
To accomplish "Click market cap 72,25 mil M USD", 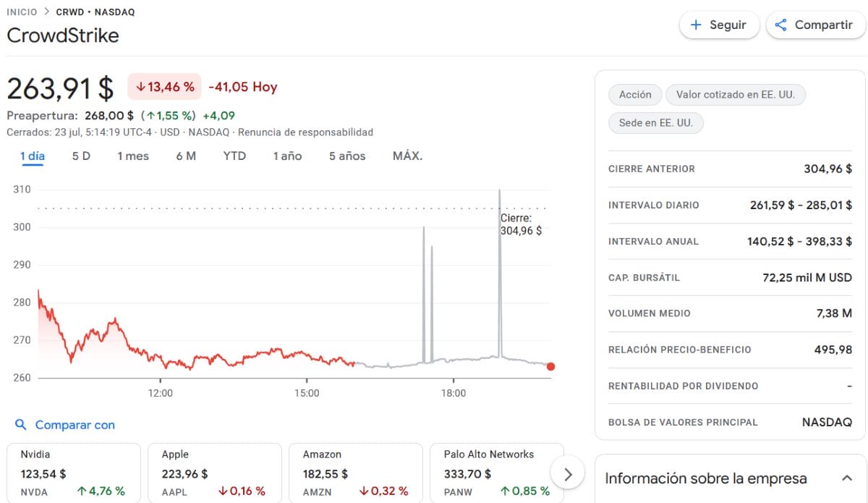I will (807, 277).
